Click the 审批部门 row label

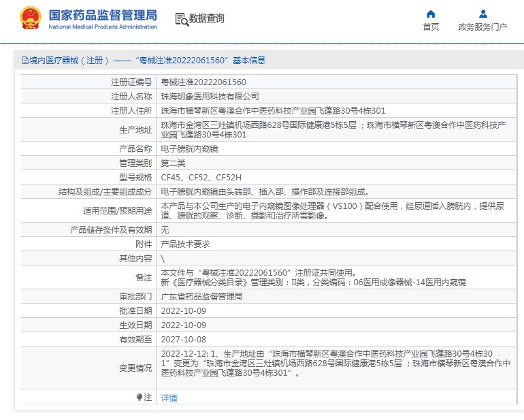135,297
